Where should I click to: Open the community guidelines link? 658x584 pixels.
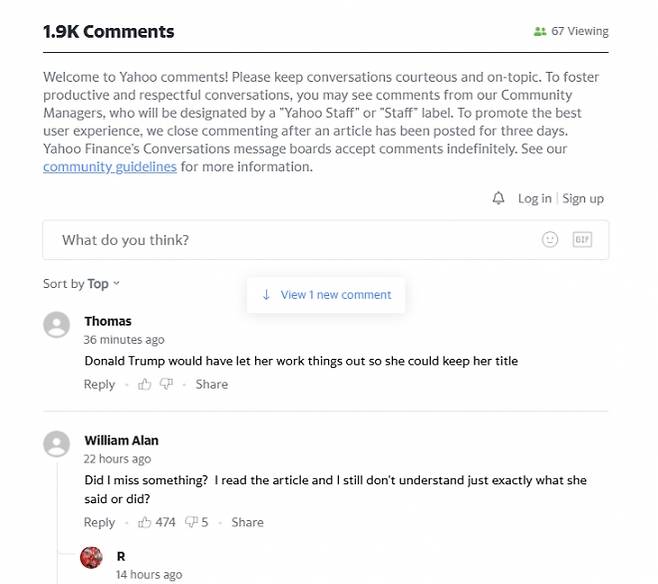(110, 167)
